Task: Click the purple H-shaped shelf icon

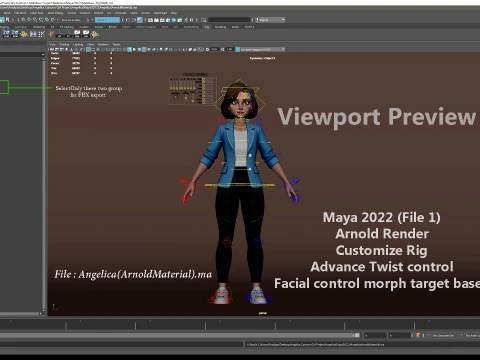Action: tap(33, 34)
